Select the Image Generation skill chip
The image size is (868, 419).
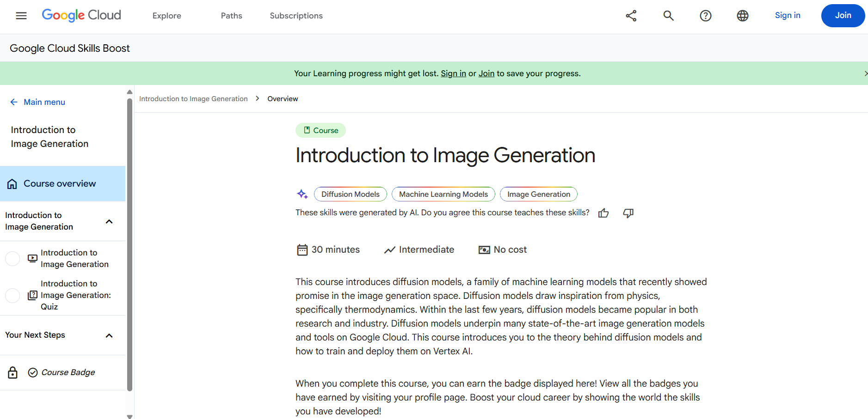click(539, 194)
